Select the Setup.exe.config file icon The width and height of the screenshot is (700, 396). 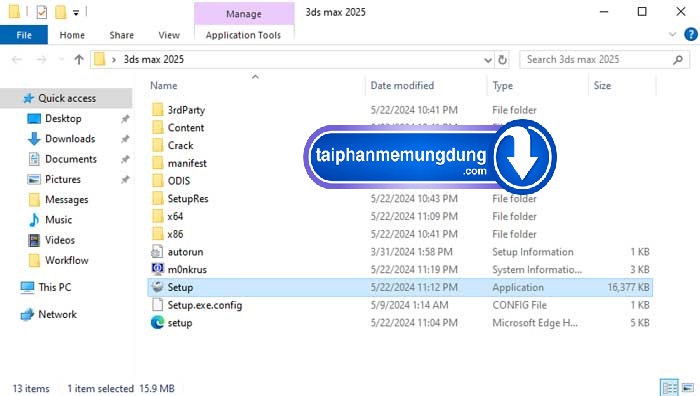[x=157, y=305]
